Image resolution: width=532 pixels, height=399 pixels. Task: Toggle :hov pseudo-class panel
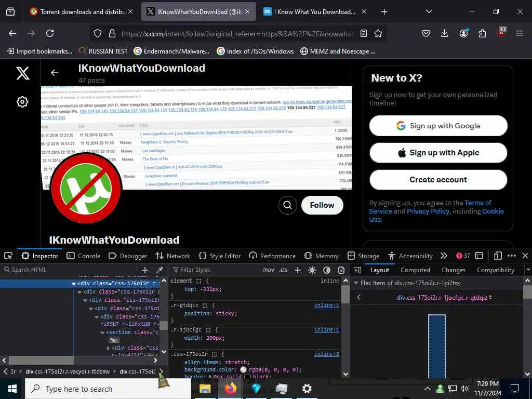point(269,270)
